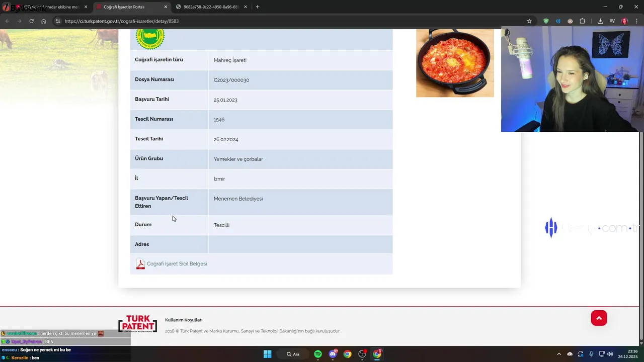
Task: Click the OneDrive cloud tray icon
Action: 570,354
